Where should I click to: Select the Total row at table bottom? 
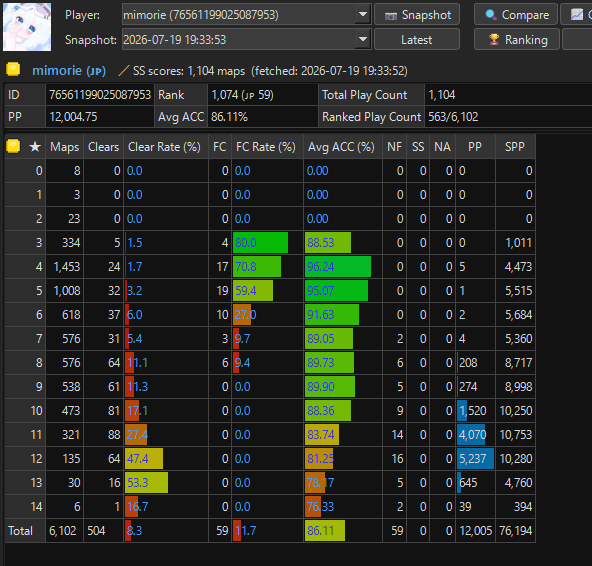pyautogui.click(x=270, y=531)
